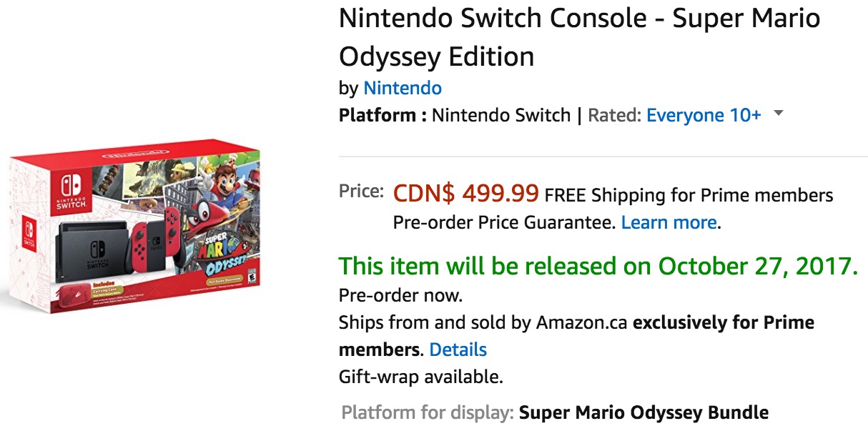Click the CDN$ 499.99 price
Screen dimensions: 868x426
point(465,193)
